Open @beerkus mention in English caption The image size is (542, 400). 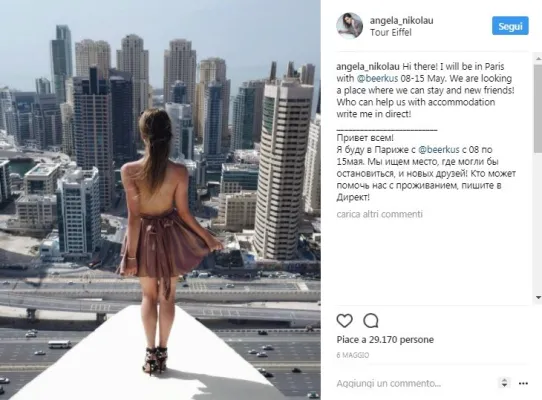pos(377,78)
